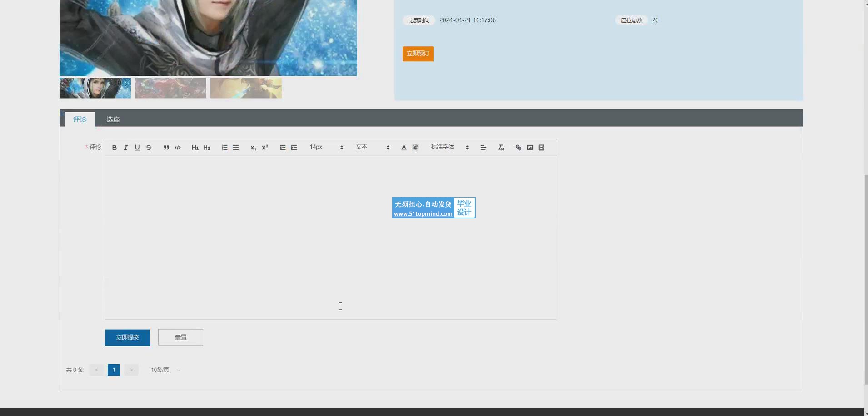
Task: Go to previous comments page
Action: pyautogui.click(x=96, y=370)
